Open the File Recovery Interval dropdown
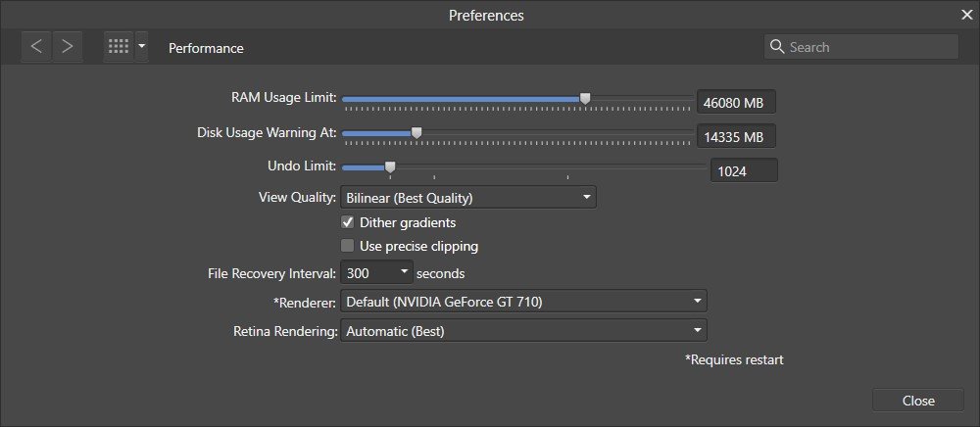The image size is (980, 427). [x=377, y=273]
